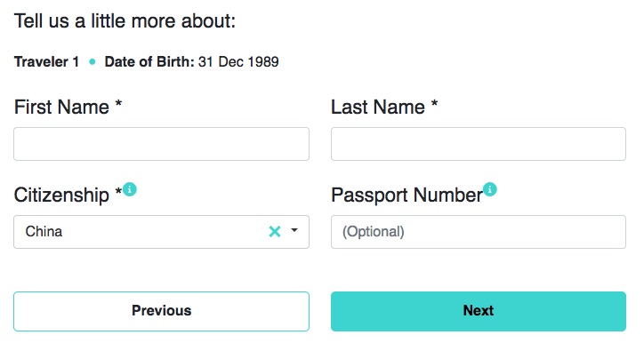Select the optional Passport Number field

coord(479,232)
